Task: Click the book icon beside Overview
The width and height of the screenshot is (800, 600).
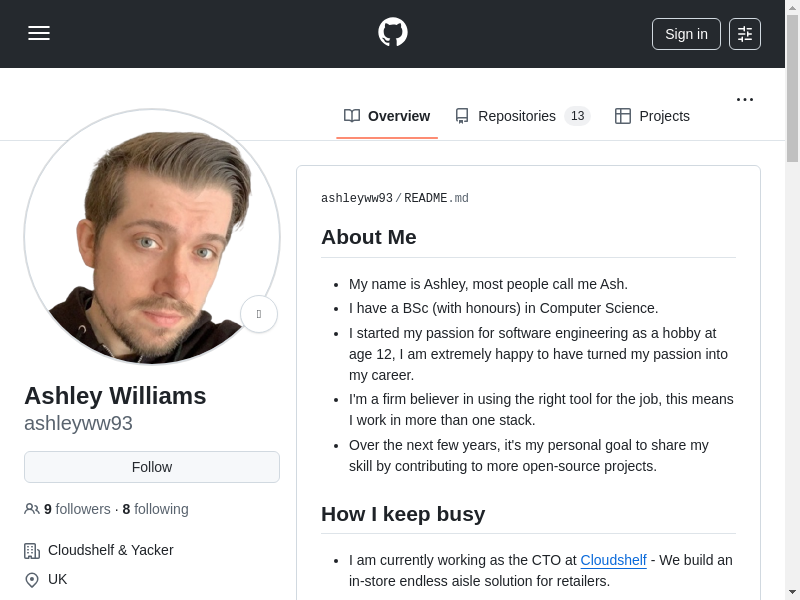Action: [352, 116]
